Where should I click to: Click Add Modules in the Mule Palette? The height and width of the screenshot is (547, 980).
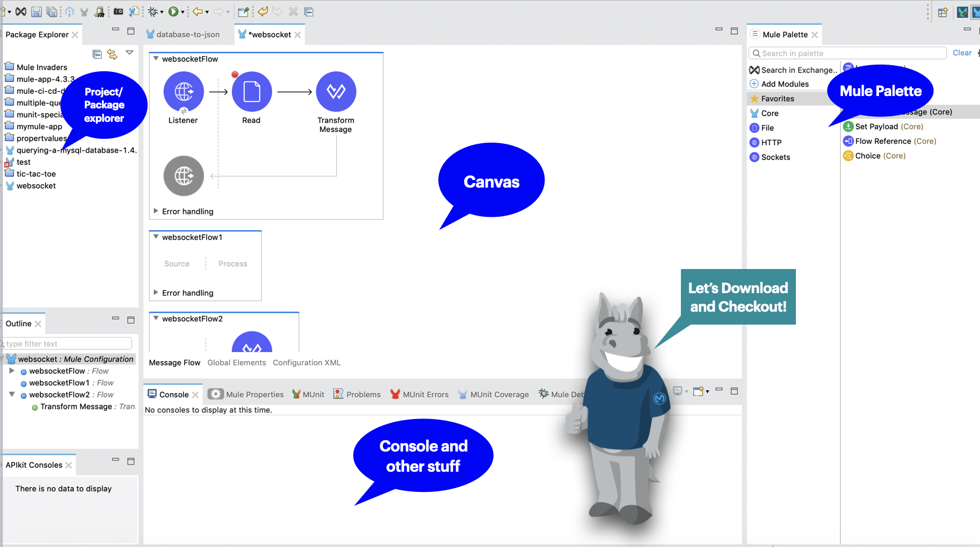784,84
